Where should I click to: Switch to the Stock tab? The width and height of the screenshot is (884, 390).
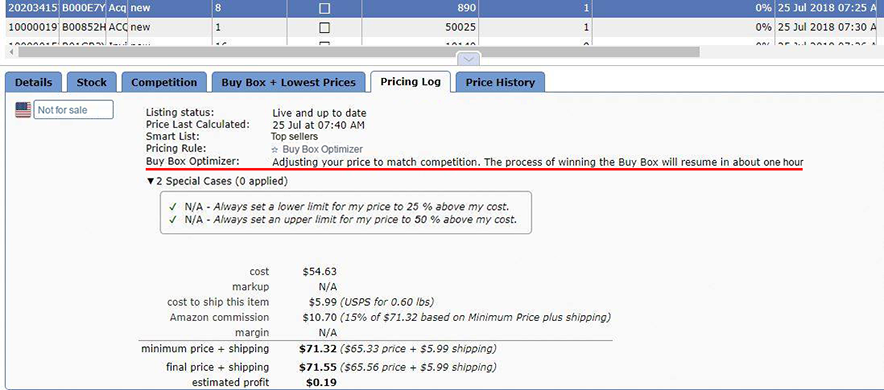[91, 82]
